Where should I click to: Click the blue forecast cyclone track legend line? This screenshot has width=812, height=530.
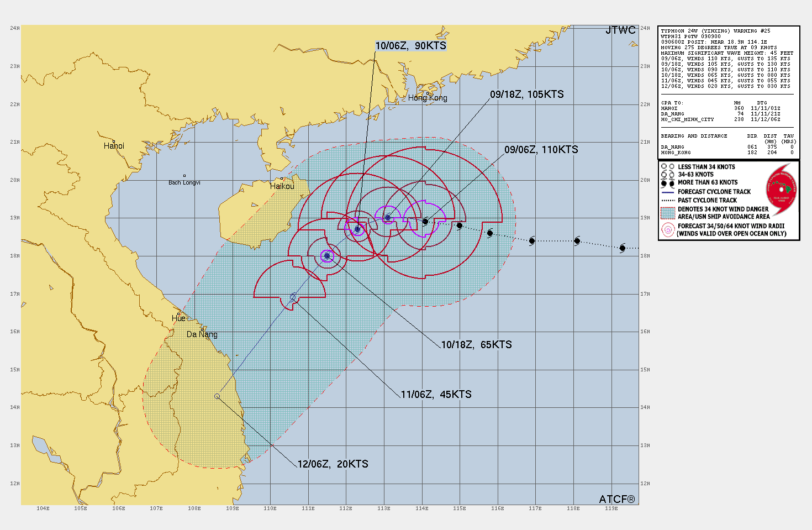coord(668,192)
